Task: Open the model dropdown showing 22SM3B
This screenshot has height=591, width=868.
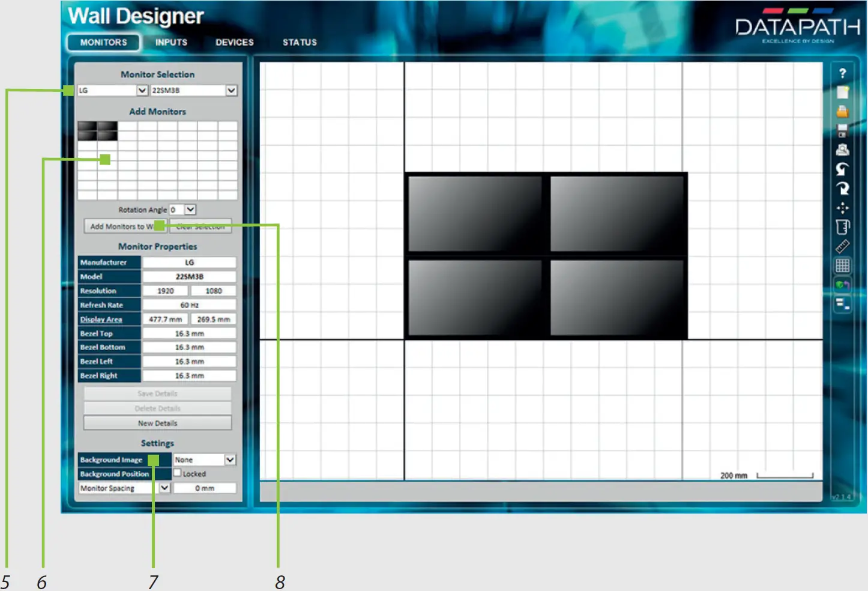Action: click(232, 91)
